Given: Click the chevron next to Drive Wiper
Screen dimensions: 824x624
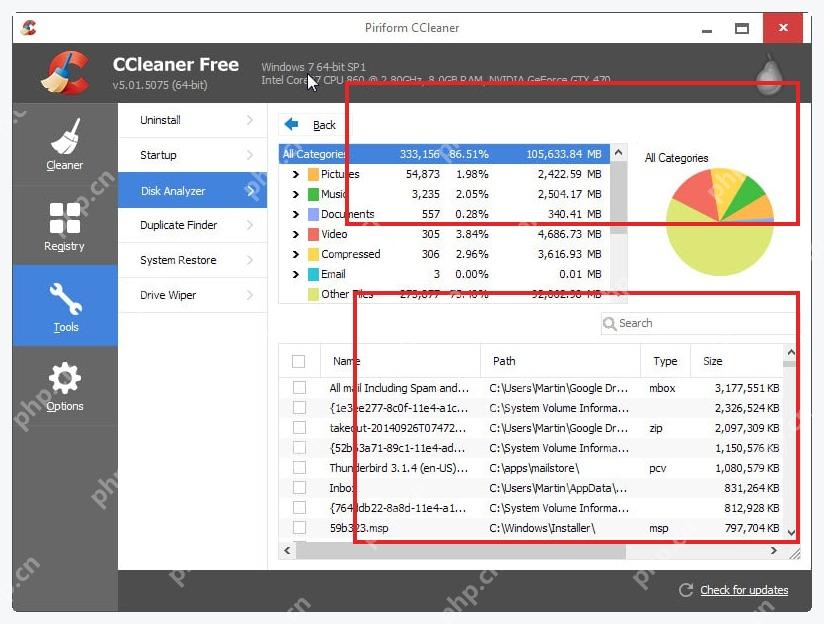Looking at the screenshot, I should point(250,295).
